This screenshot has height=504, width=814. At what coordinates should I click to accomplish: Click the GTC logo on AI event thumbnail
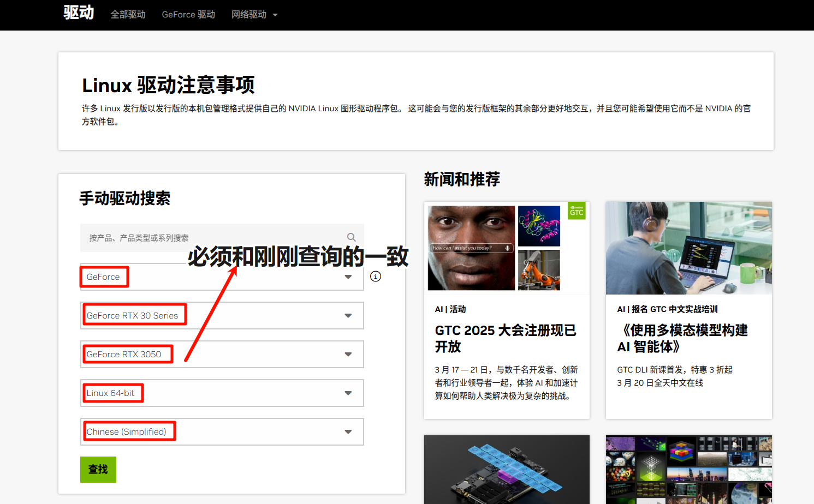click(x=577, y=211)
